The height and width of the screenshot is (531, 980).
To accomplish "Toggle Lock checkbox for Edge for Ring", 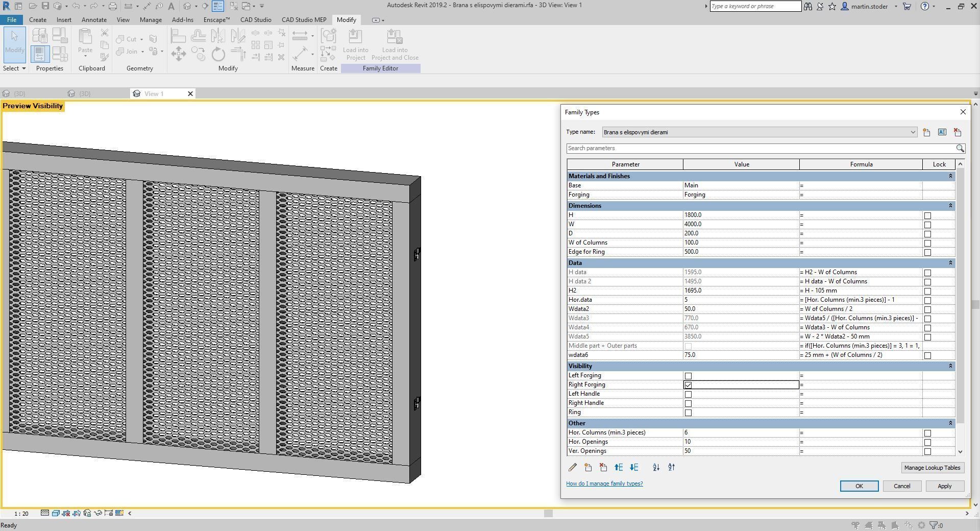I will tap(927, 252).
